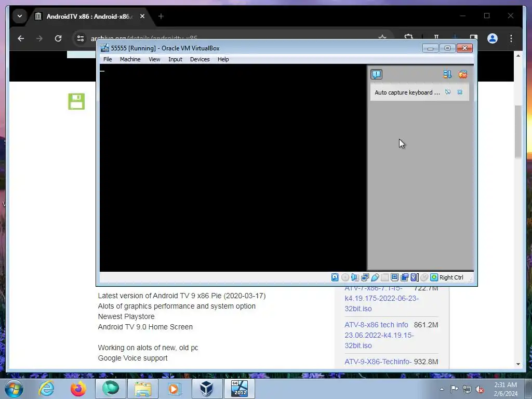This screenshot has width=532, height=399.
Task: Click the 932.8M file size text
Action: tap(426, 362)
